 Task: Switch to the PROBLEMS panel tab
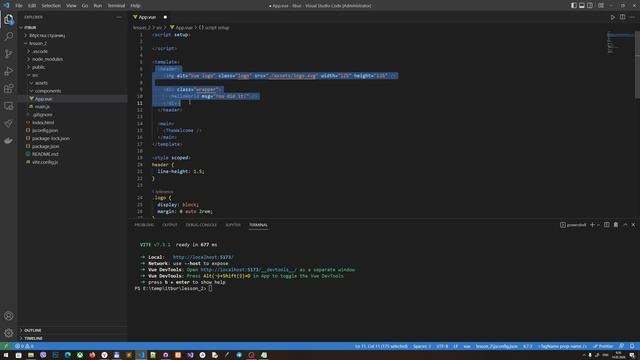pyautogui.click(x=144, y=225)
